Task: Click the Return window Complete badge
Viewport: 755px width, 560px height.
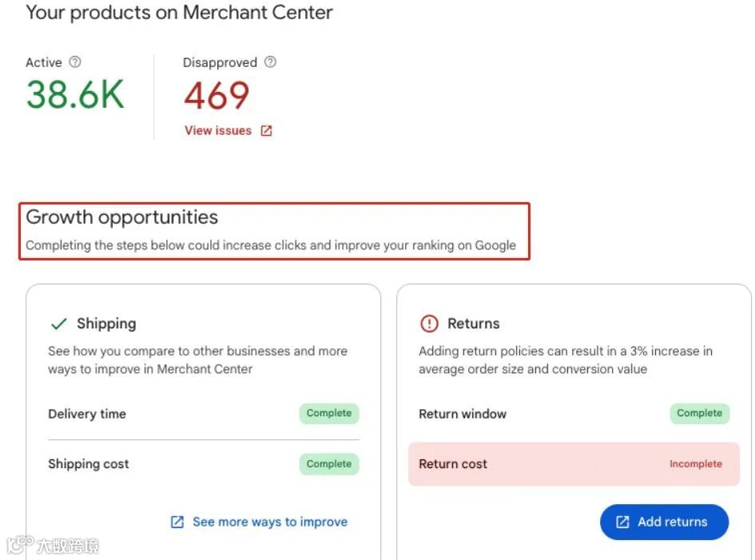Action: click(699, 413)
